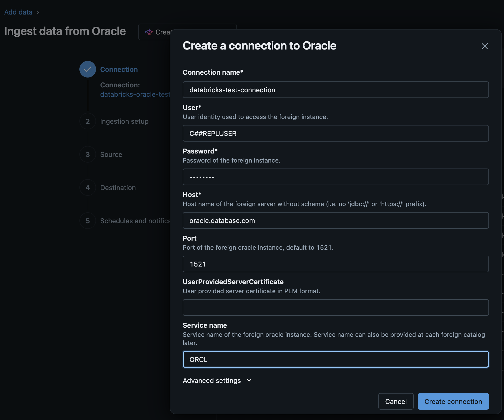This screenshot has width=504, height=420.
Task: Cancel the connection creation
Action: pyautogui.click(x=396, y=401)
